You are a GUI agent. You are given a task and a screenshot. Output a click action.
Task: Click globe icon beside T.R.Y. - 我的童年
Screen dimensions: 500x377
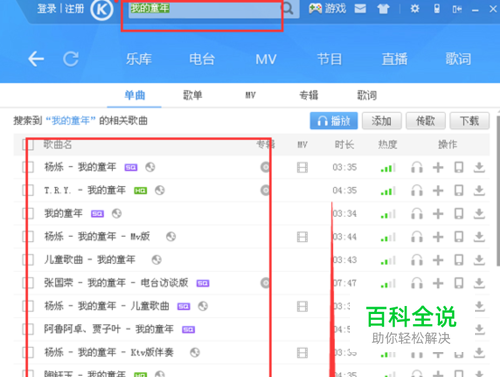click(x=160, y=190)
